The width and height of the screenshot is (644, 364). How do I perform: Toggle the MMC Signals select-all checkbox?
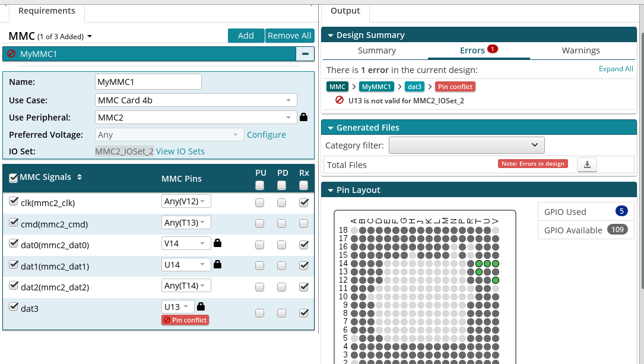(14, 178)
